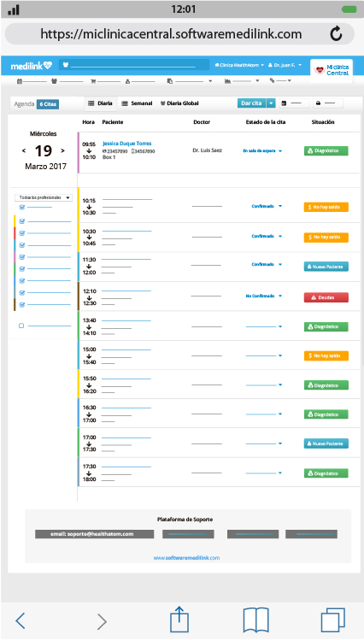Check the unchecked checkbox at bottom of professionals list
Image resolution: width=364 pixels, height=640 pixels.
coord(21,326)
